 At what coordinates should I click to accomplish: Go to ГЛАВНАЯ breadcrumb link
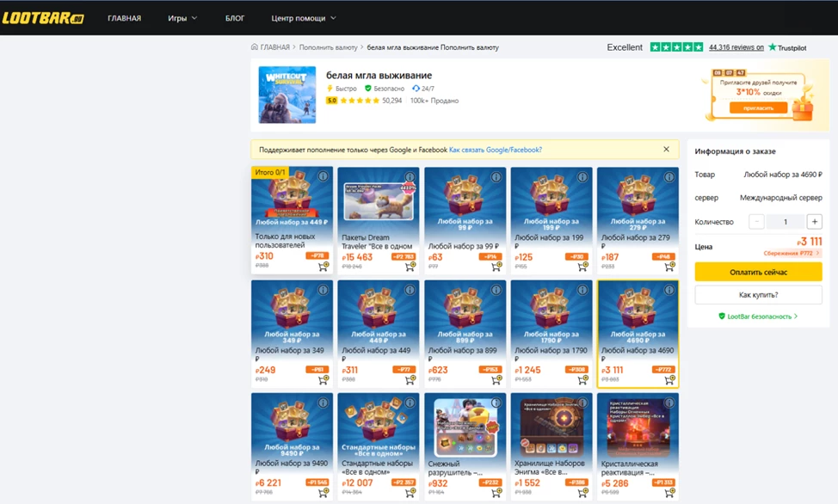click(x=274, y=47)
